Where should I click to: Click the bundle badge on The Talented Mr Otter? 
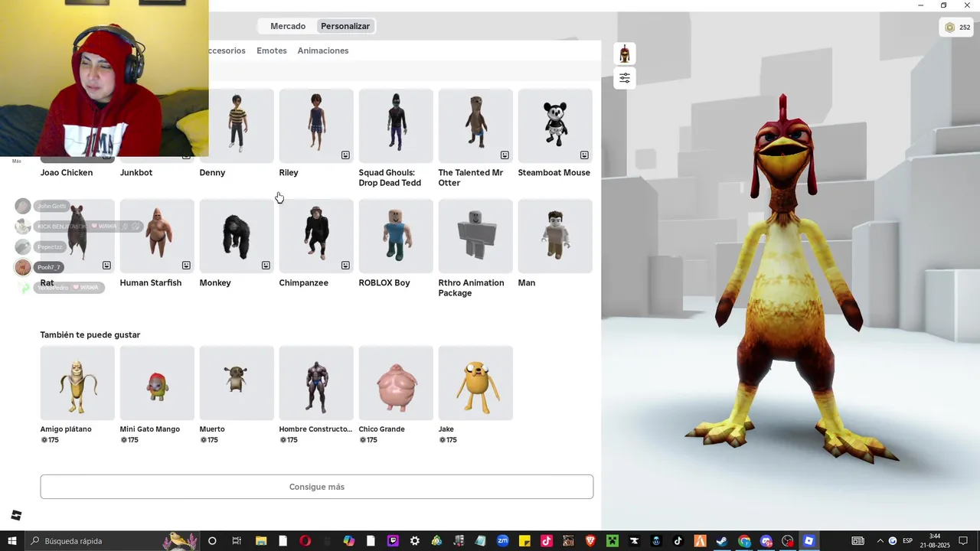(505, 155)
